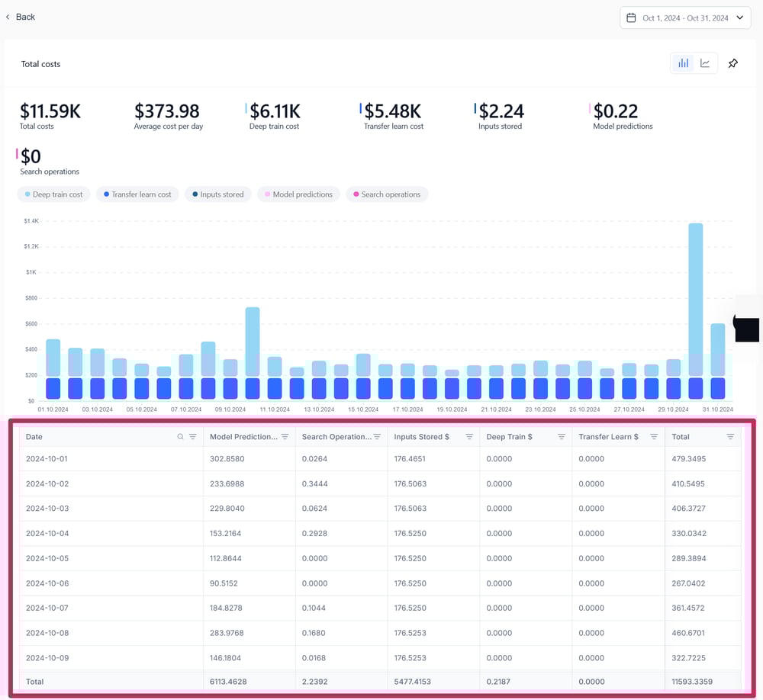Image resolution: width=763 pixels, height=700 pixels.
Task: Open filter menu for Date column
Action: pyautogui.click(x=193, y=437)
